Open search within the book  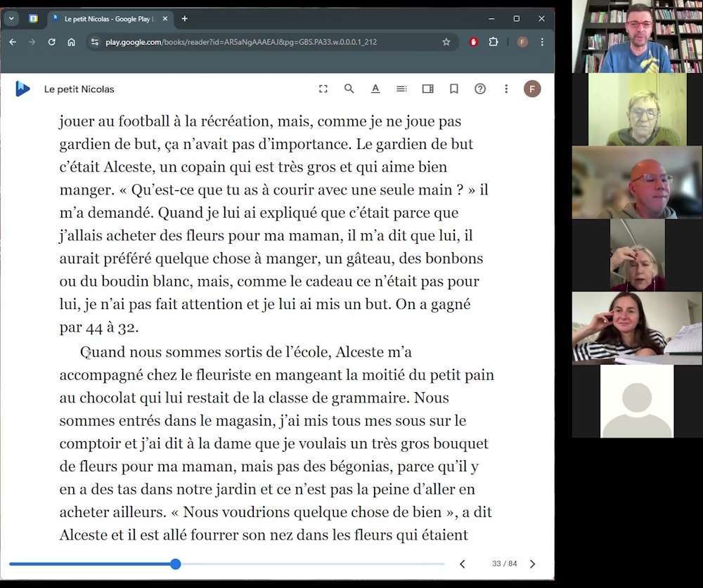click(x=349, y=89)
